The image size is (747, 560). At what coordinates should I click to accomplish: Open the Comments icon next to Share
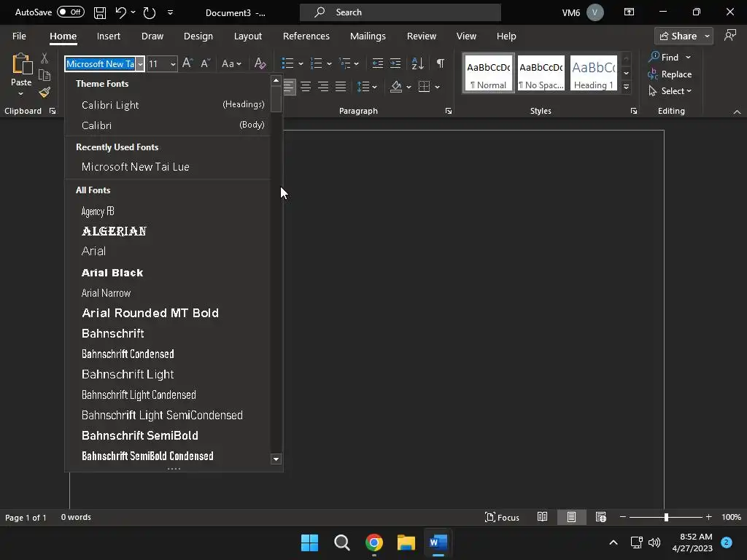pyautogui.click(x=729, y=36)
